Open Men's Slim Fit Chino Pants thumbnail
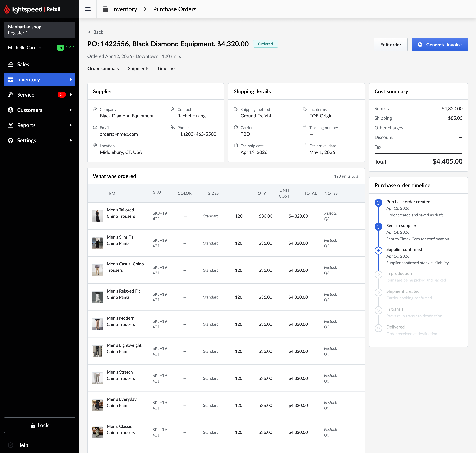Screen dimensions: 476x453 point(98,243)
